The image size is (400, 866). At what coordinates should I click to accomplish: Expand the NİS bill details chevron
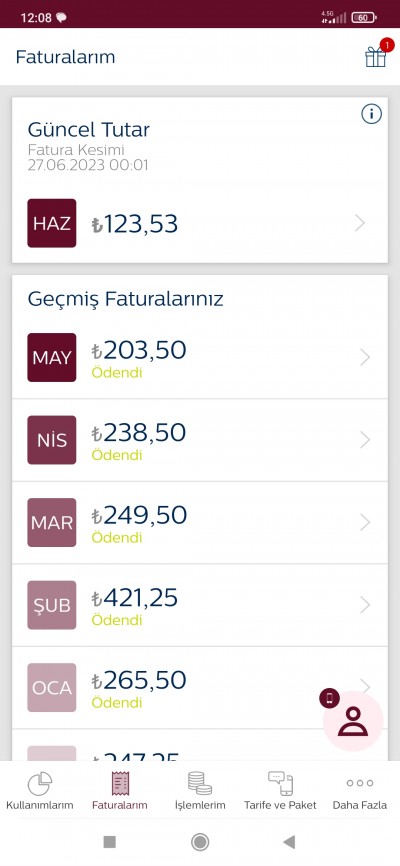pos(365,440)
